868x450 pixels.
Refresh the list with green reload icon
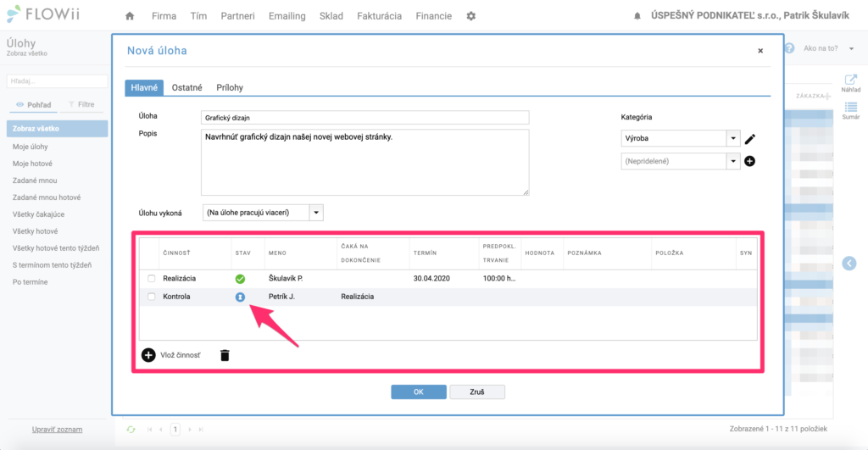click(131, 430)
